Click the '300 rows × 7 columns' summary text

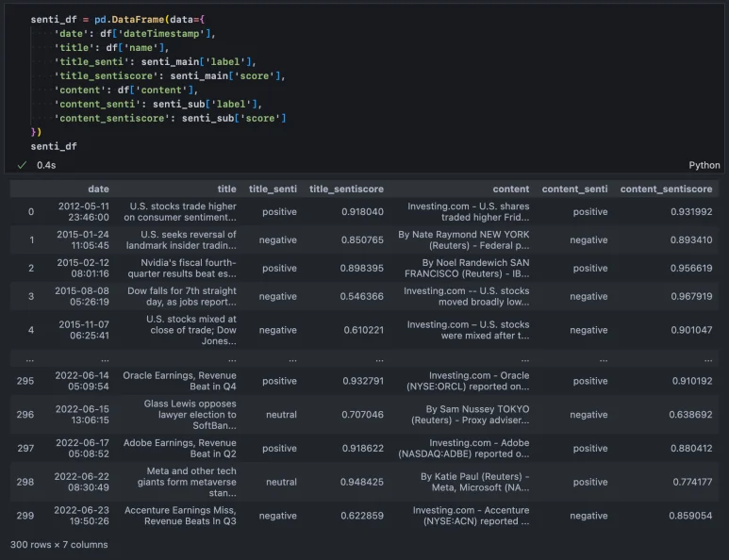(x=59, y=545)
